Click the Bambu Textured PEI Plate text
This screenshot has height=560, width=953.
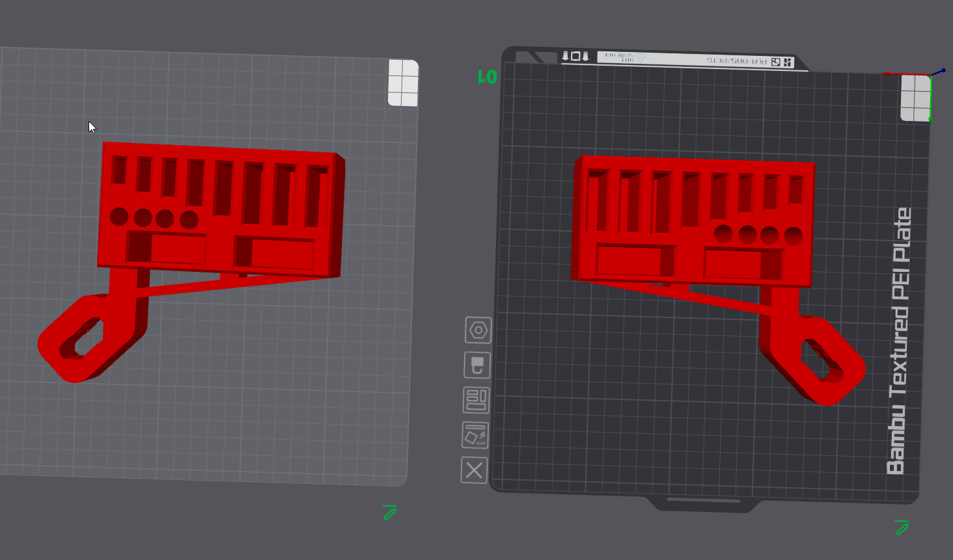point(899,341)
